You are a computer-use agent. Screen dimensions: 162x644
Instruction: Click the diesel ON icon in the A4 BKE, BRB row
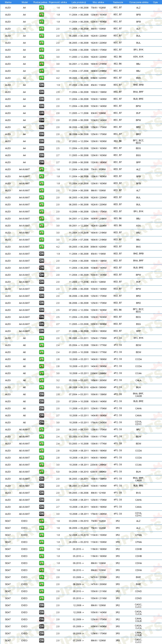[x=42, y=85]
